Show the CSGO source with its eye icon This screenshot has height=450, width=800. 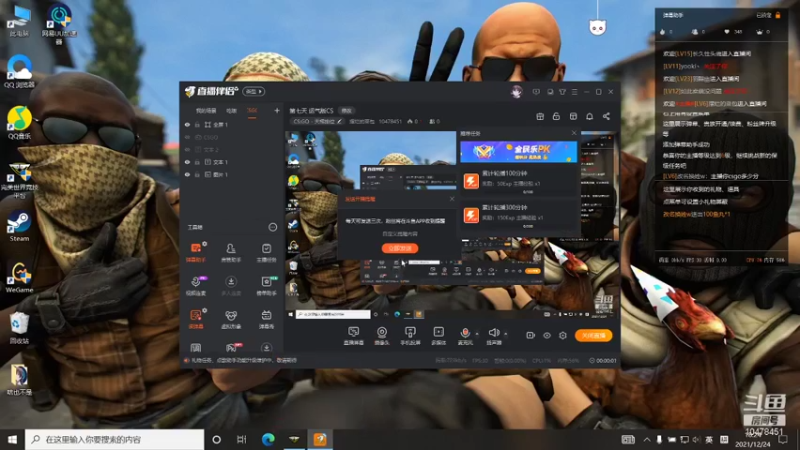coord(187,137)
